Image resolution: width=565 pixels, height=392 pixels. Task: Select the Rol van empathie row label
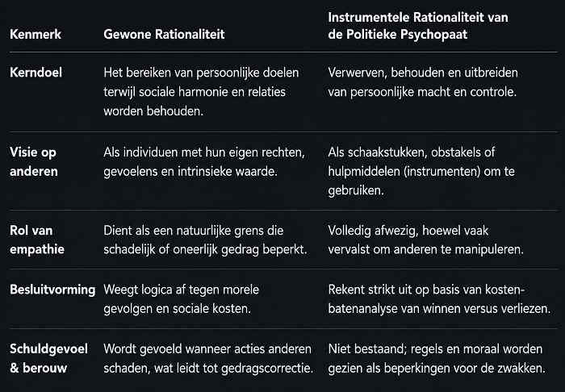[x=37, y=240]
